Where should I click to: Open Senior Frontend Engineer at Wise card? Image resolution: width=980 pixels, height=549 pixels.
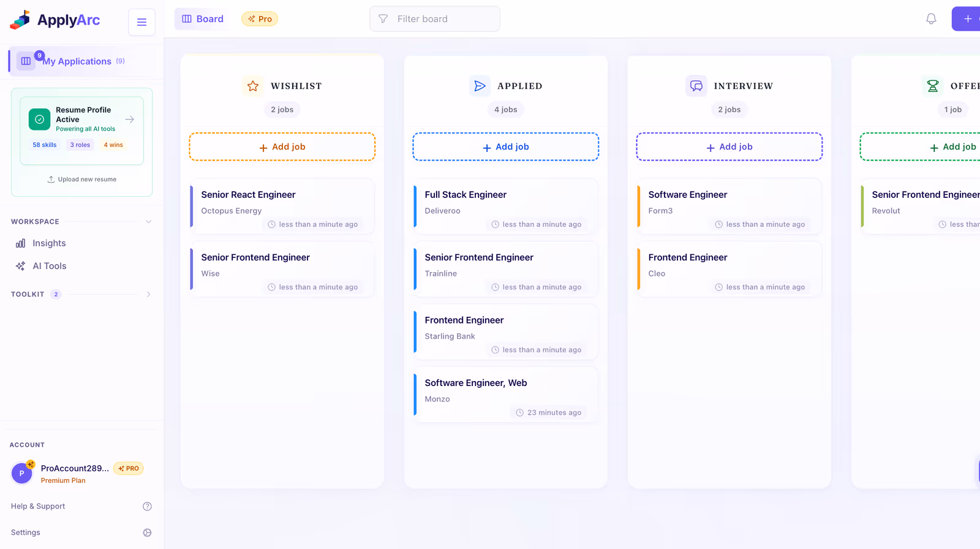tap(282, 270)
